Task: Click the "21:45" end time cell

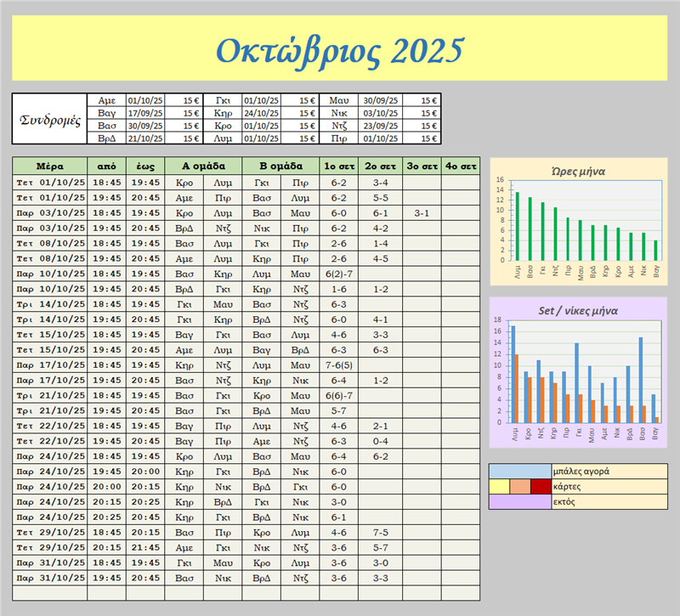Action: tap(145, 547)
